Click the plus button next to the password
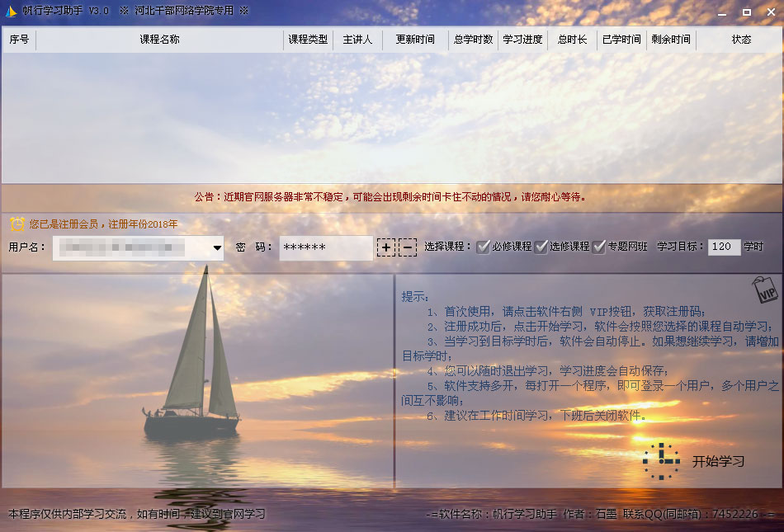The height and width of the screenshot is (532, 784). [386, 247]
